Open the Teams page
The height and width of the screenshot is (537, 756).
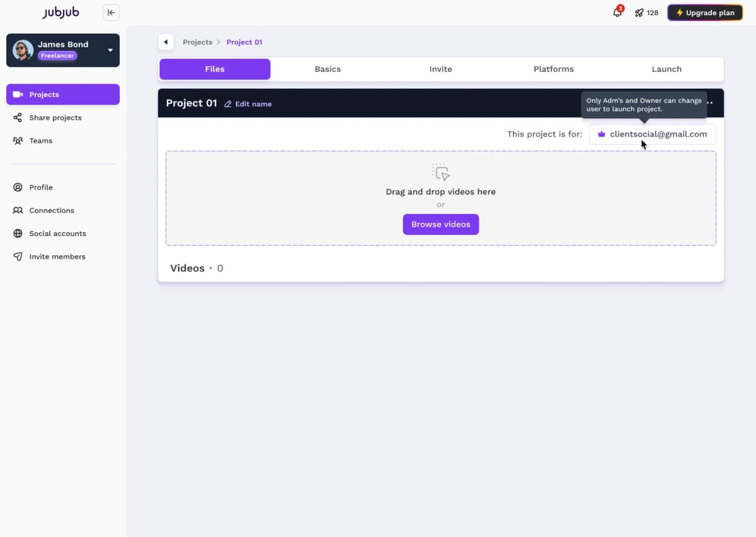40,140
